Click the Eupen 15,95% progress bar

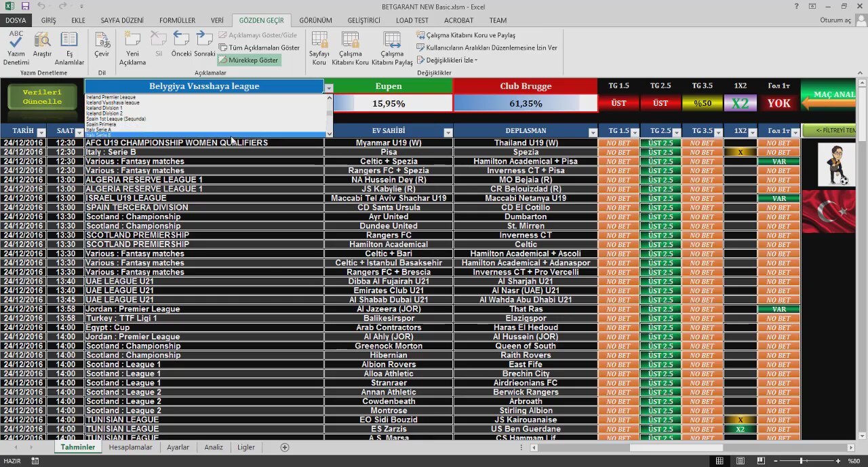(x=389, y=103)
